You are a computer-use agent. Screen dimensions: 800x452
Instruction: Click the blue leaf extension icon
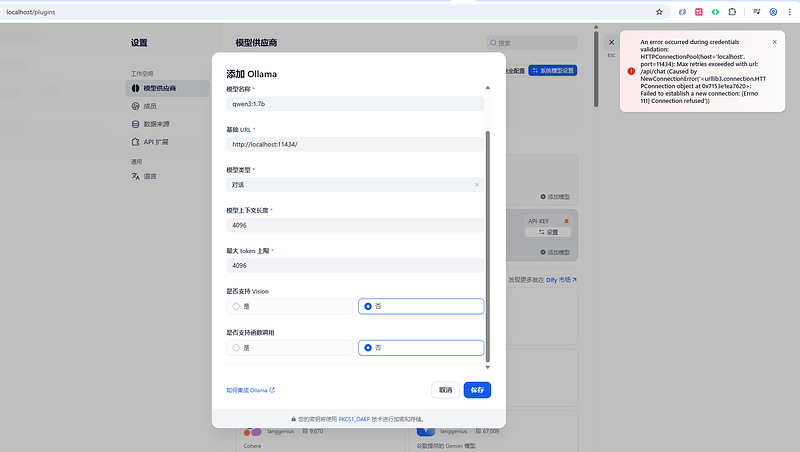click(x=682, y=12)
